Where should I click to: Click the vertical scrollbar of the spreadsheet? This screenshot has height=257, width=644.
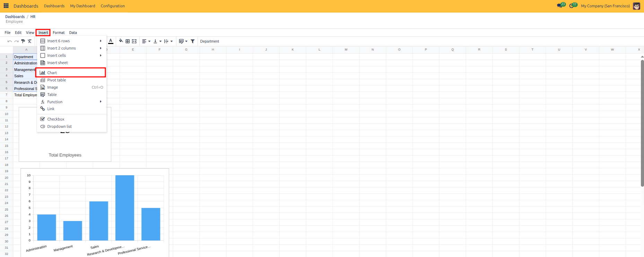click(642, 123)
